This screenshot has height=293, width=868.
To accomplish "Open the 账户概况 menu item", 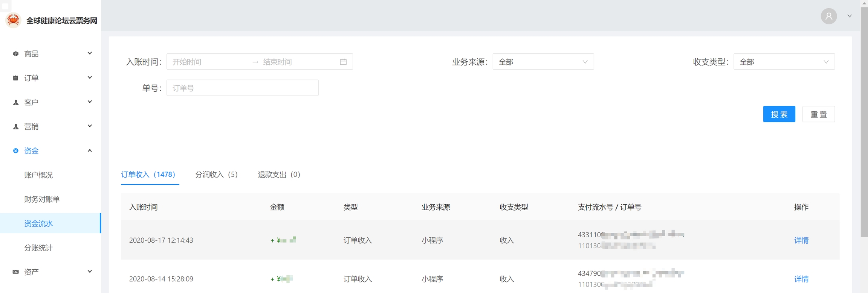I will click(x=38, y=175).
